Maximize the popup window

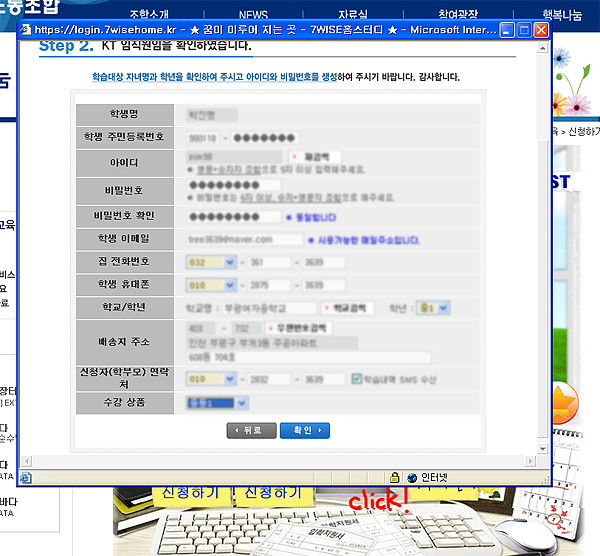pos(524,30)
